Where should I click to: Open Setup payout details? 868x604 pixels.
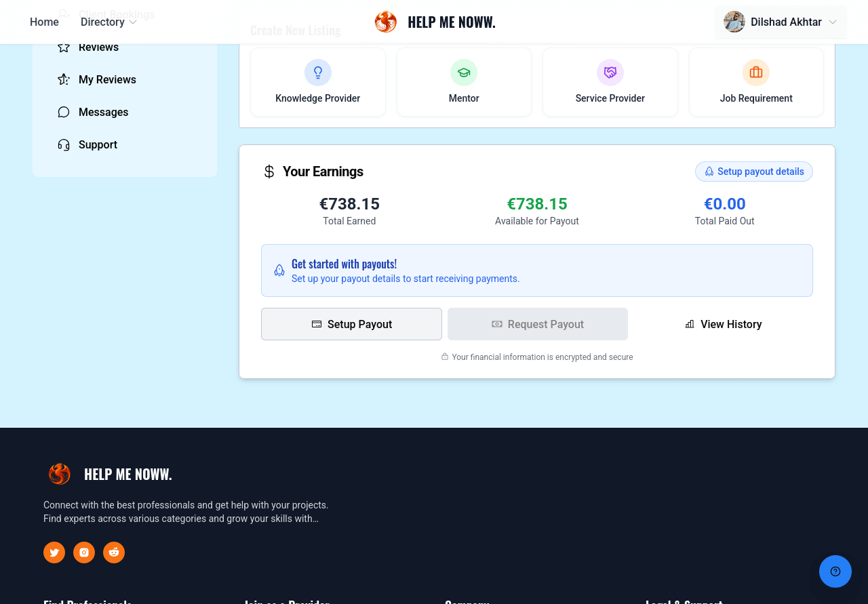753,172
